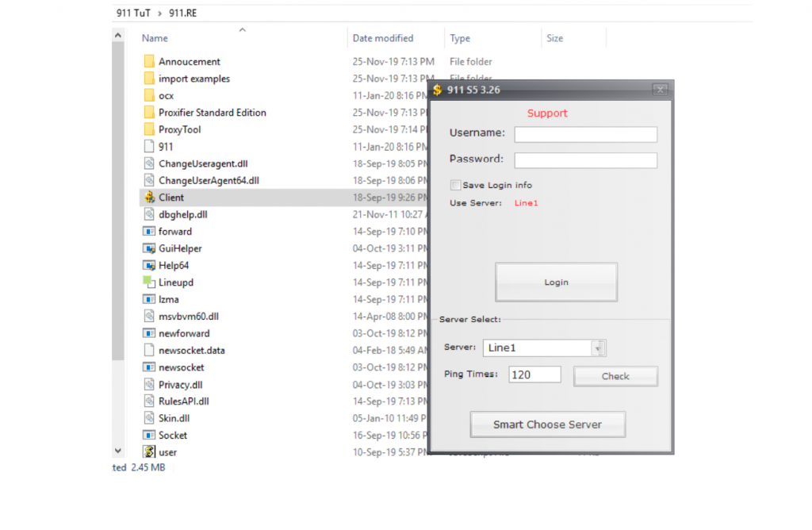Select the import examples folder icon
Image resolution: width=812 pixels, height=530 pixels.
149,79
